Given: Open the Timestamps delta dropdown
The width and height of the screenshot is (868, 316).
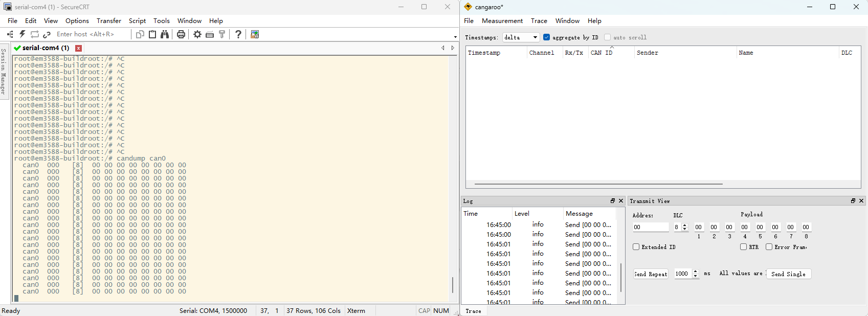Looking at the screenshot, I should point(521,37).
